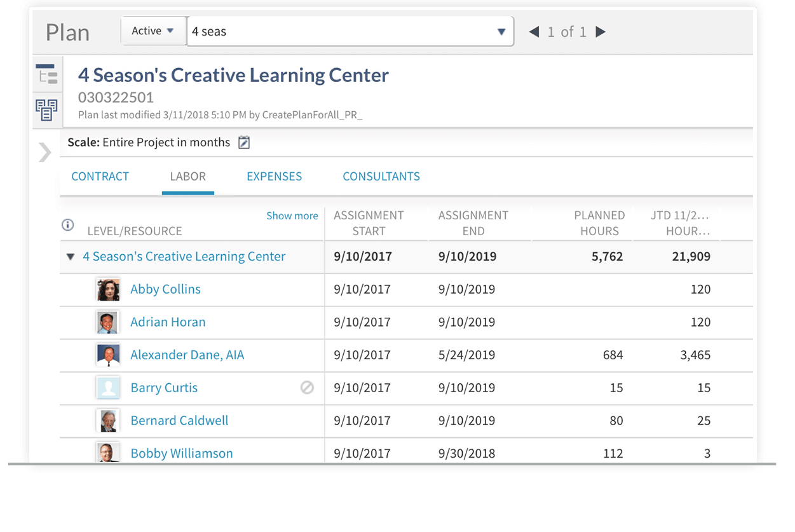Click Bernard Caldwell's profile photo
This screenshot has height=532, width=795.
[x=108, y=420]
